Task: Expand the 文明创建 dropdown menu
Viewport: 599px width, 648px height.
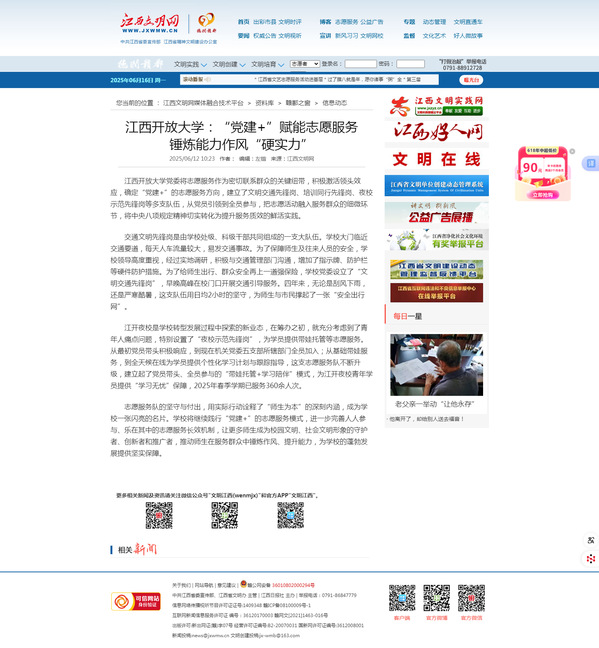Action: coord(229,64)
